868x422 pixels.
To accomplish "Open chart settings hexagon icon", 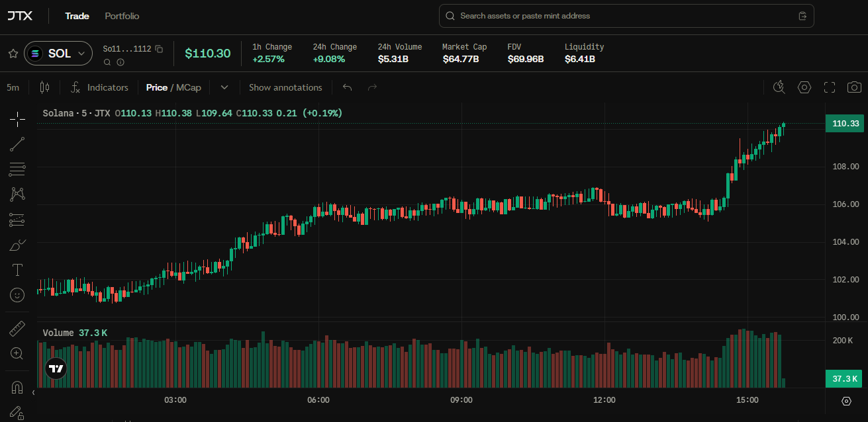I will click(x=804, y=87).
